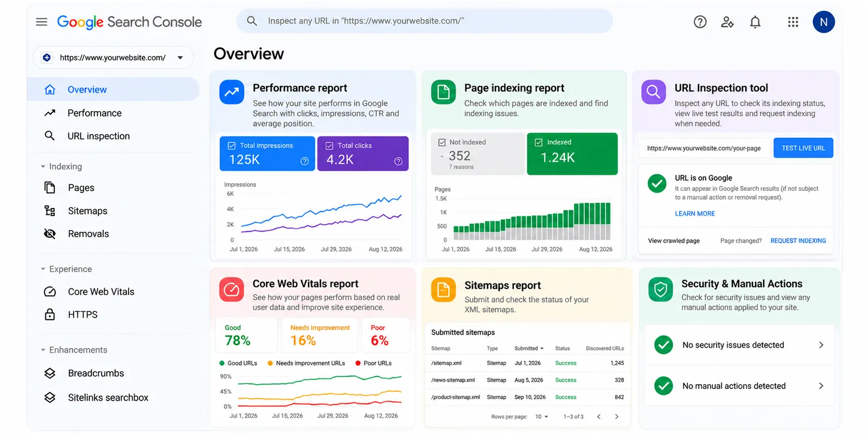868x434 pixels.
Task: Click the Sitemaps report icon
Action: click(x=443, y=290)
